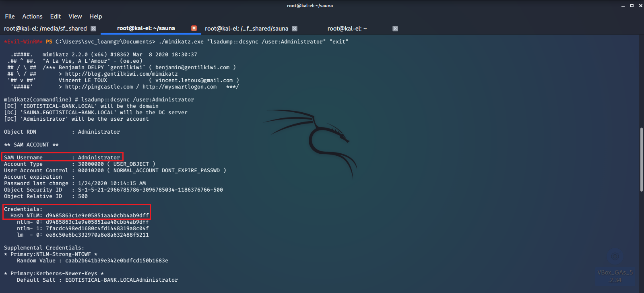Image resolution: width=644 pixels, height=293 pixels.
Task: Open the Help menu
Action: [96, 17]
